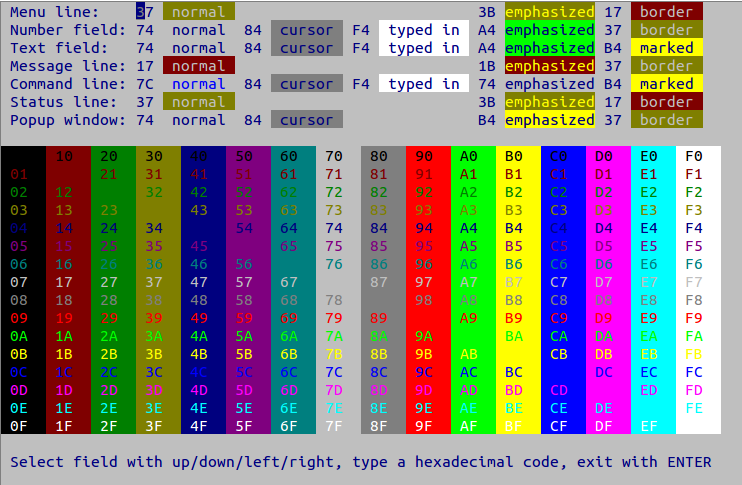This screenshot has width=742, height=485.
Task: Select the Text field marked sample
Action: point(667,48)
